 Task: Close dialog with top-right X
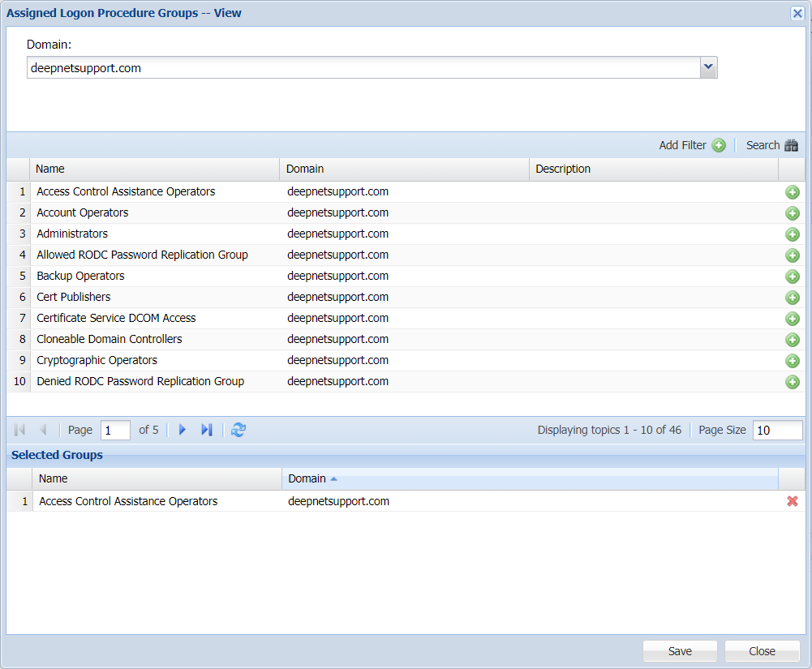(x=797, y=13)
